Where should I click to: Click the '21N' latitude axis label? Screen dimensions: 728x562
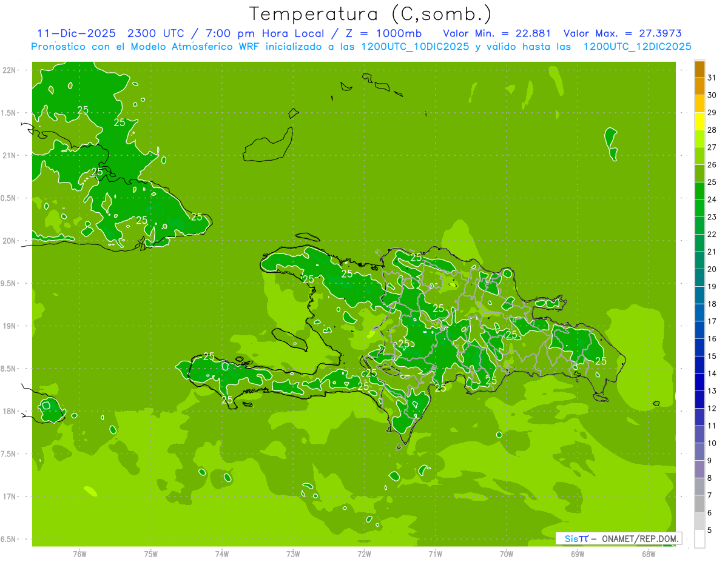point(9,155)
